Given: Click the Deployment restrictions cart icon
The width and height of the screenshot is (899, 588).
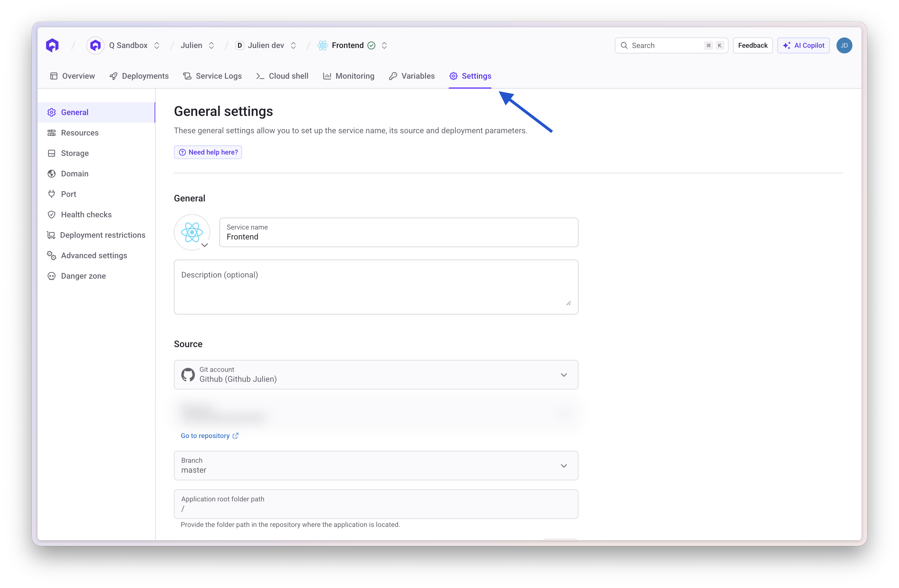Looking at the screenshot, I should tap(51, 235).
